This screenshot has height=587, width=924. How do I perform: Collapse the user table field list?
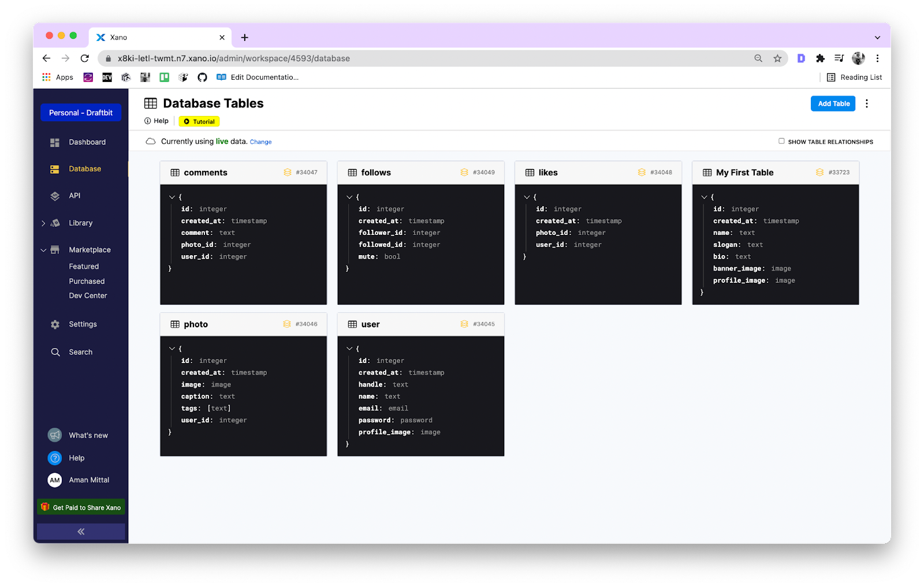tap(349, 348)
